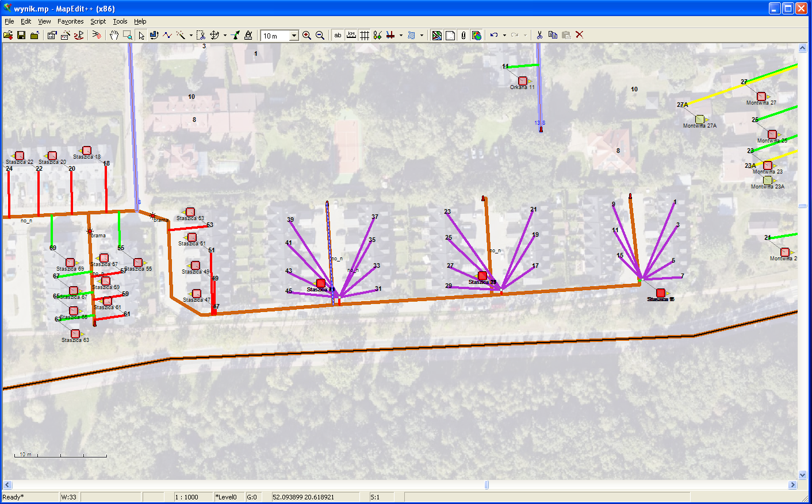Image resolution: width=812 pixels, height=504 pixels.
Task: Click the Staszica 53 map marker
Action: tap(190, 212)
